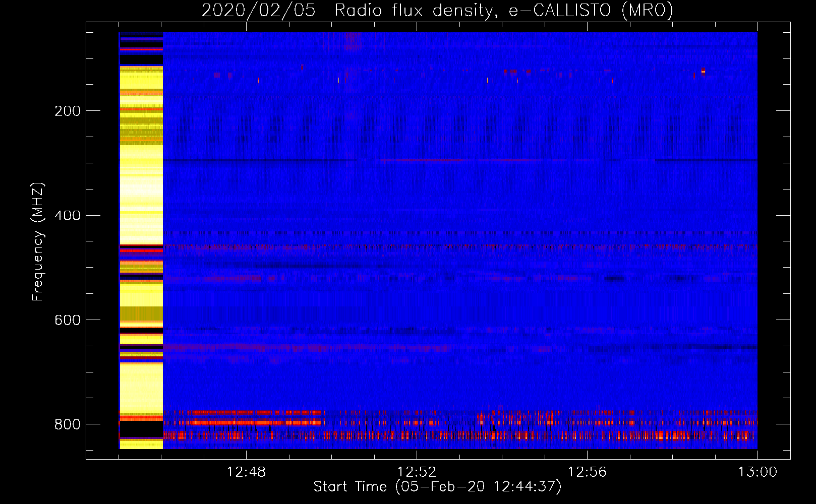The height and width of the screenshot is (504, 816).
Task: Click the 'Frequency (MHZ)' axis label
Action: (x=37, y=241)
